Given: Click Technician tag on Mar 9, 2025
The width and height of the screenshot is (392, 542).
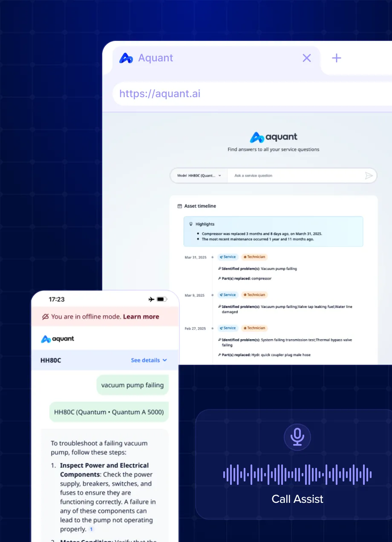Looking at the screenshot, I should pos(254,295).
